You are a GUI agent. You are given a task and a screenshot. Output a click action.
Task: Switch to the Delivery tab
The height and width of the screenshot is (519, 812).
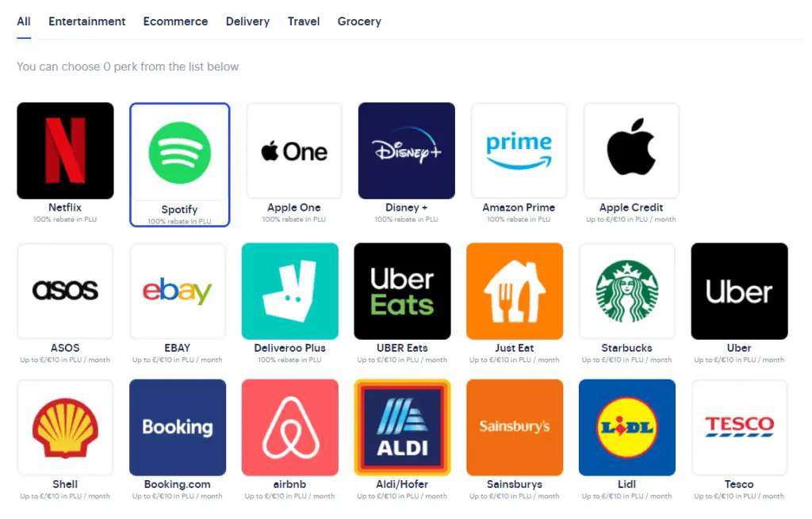coord(247,21)
